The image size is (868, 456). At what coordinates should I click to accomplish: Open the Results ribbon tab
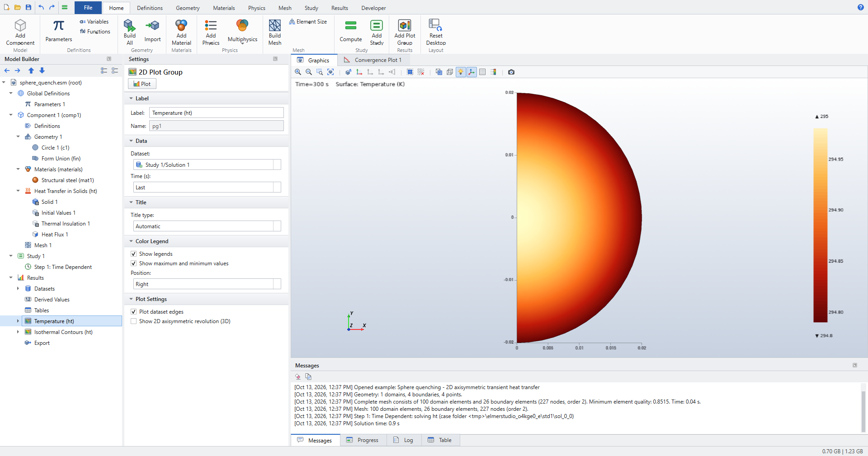tap(340, 8)
